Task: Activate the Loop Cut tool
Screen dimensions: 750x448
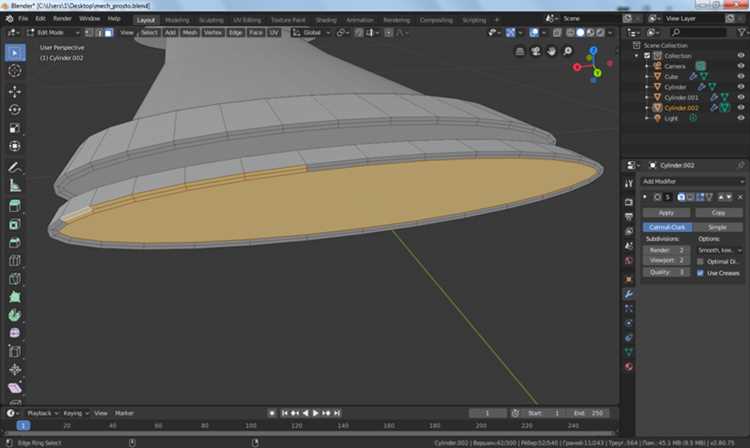Action: coord(15,261)
